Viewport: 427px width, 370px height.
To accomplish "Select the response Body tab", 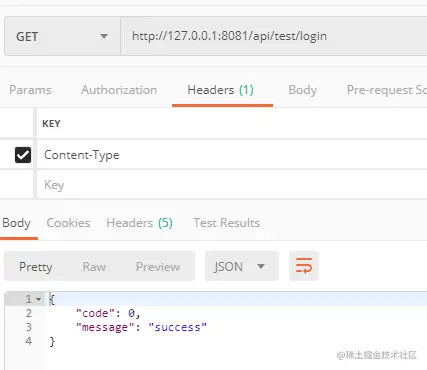I will click(16, 223).
